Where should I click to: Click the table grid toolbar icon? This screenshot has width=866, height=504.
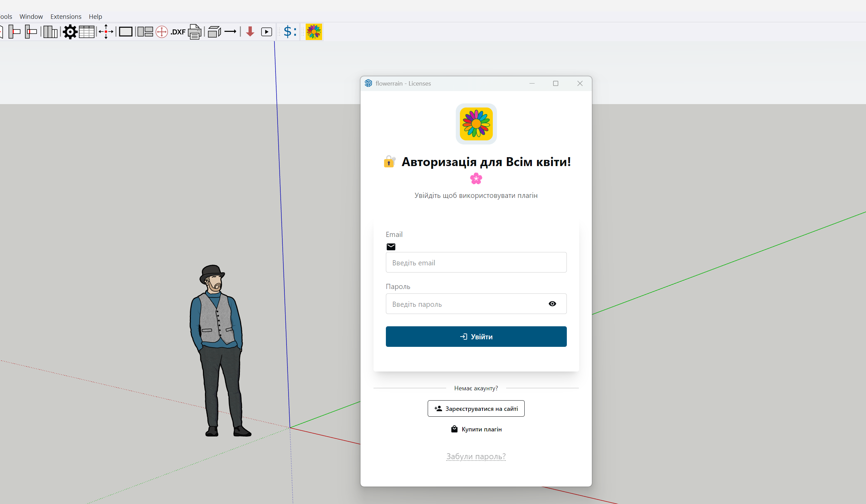point(87,32)
